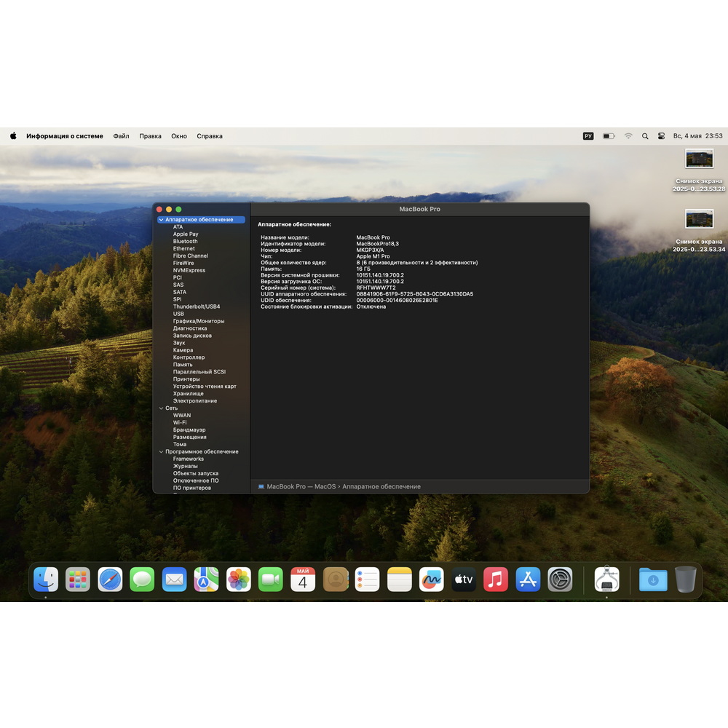728x728 pixels.
Task: Select Память in the sidebar
Action: click(183, 365)
